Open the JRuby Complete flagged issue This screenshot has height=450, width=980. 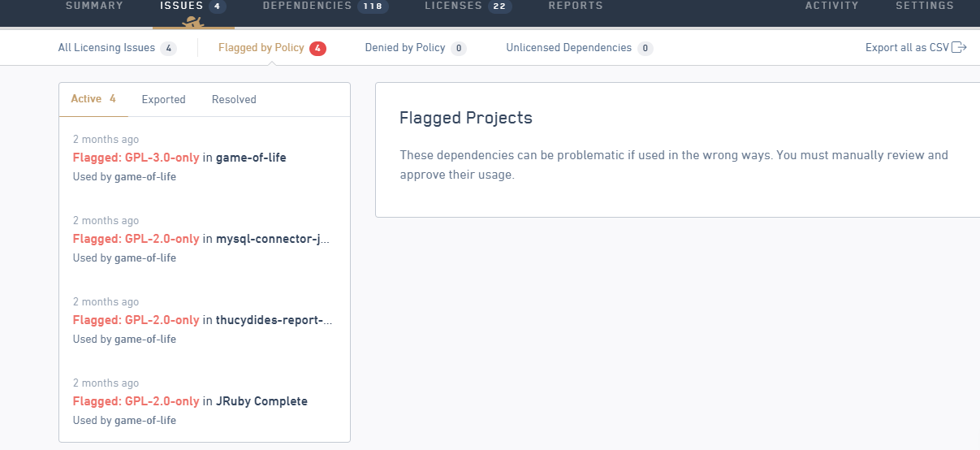pyautogui.click(x=205, y=401)
